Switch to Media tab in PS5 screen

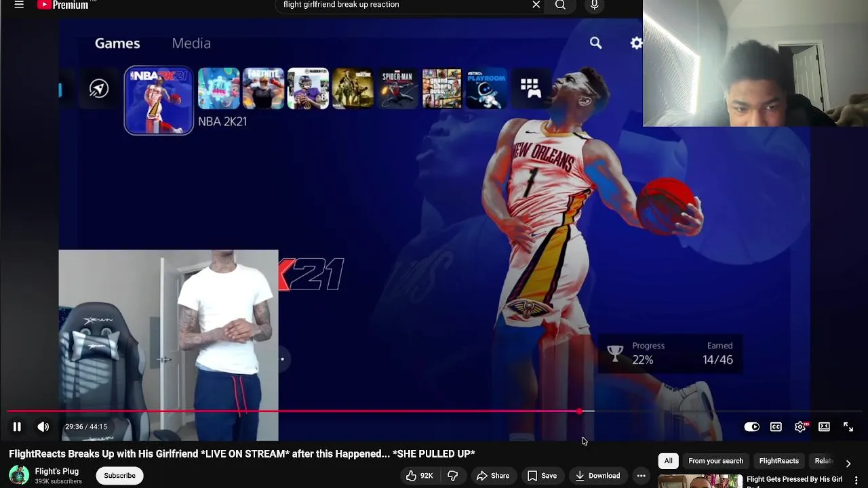[191, 43]
